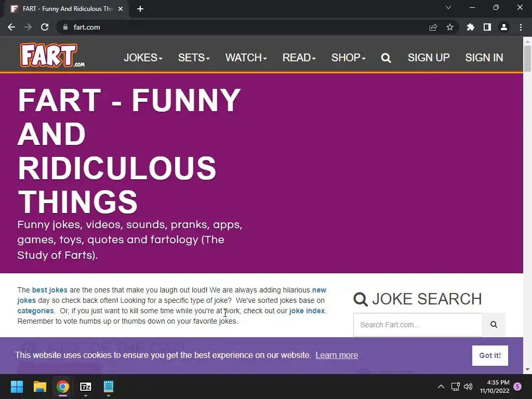Open a new browser tab

click(x=140, y=9)
